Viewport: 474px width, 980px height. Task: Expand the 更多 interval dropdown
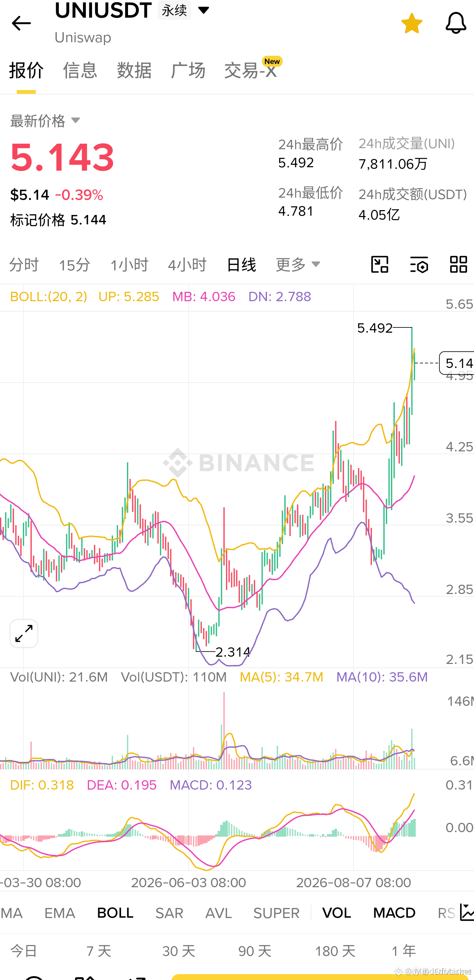(x=298, y=264)
